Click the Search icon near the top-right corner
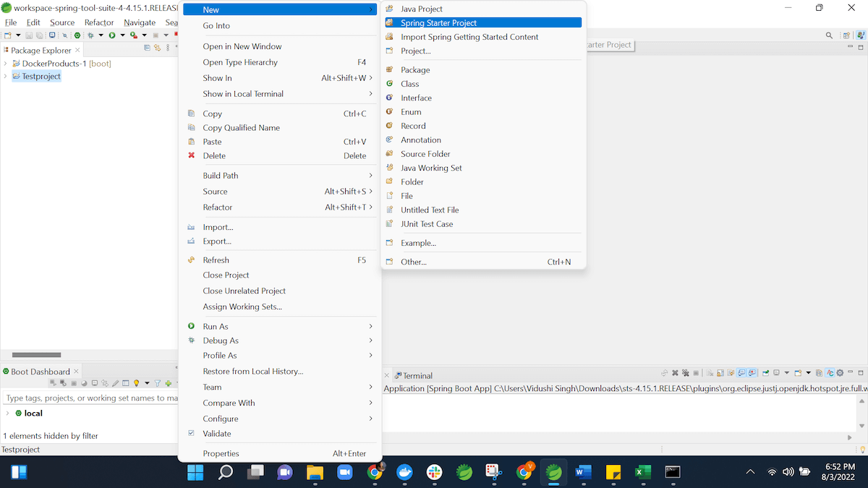The height and width of the screenshot is (488, 868). coord(829,34)
